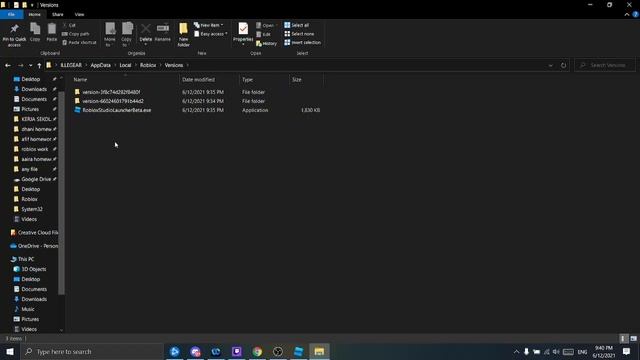Click the taskbar Type here to search box
Image resolution: width=640 pixels, height=360 pixels.
click(91, 351)
